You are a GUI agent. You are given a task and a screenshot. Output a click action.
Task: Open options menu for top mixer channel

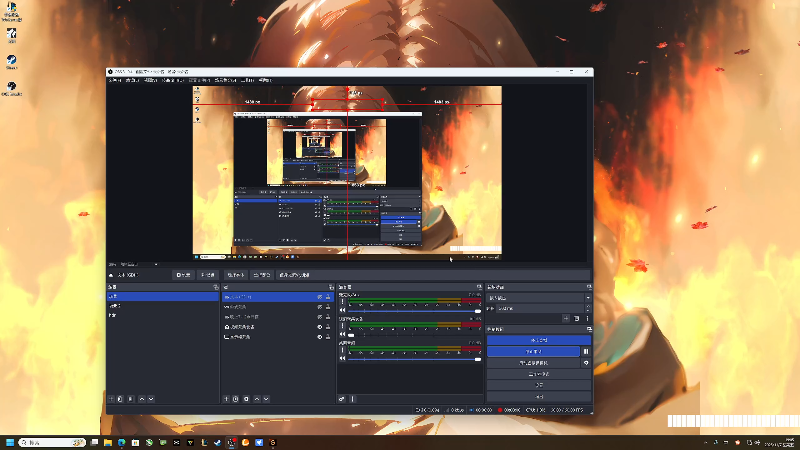click(342, 302)
